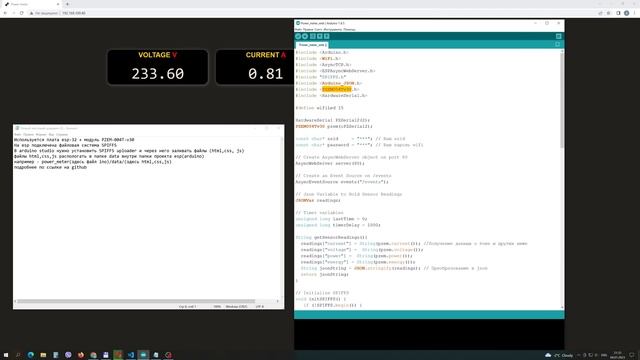Open Viber from the taskbar
The image size is (640, 360).
[68, 355]
